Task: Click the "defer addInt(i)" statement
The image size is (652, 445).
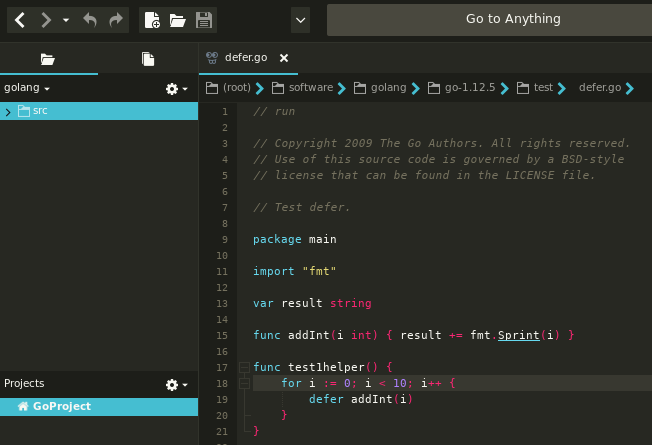Action: [361, 400]
